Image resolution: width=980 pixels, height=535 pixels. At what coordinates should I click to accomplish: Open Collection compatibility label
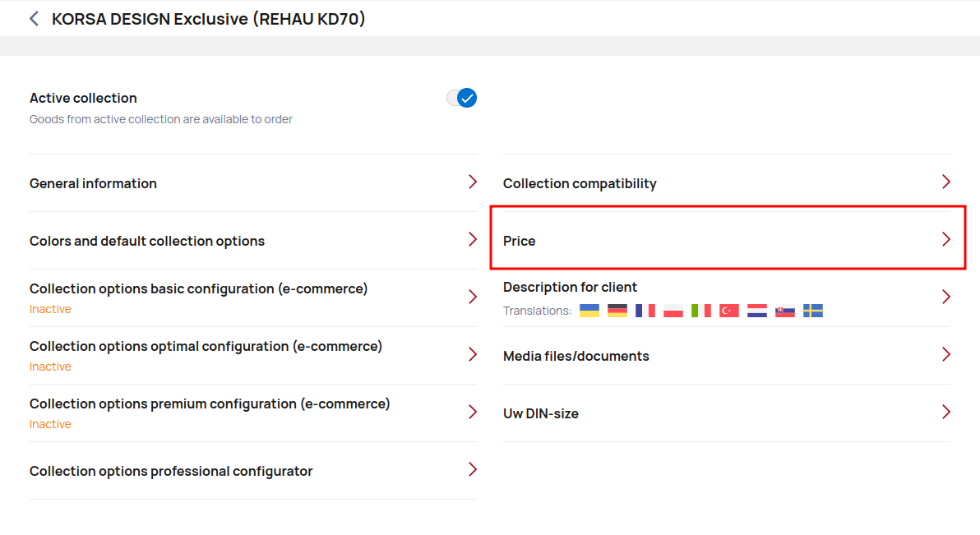580,183
